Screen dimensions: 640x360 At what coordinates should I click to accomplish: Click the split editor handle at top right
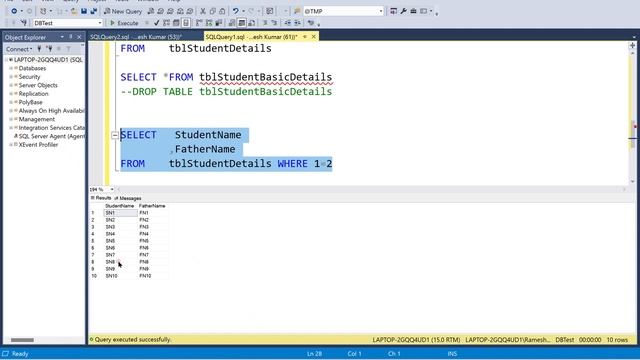point(632,45)
